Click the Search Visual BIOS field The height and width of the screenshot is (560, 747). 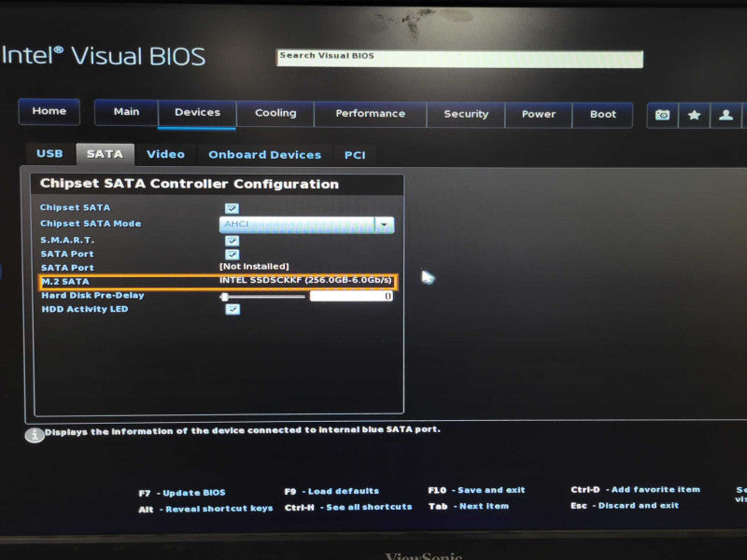click(459, 58)
